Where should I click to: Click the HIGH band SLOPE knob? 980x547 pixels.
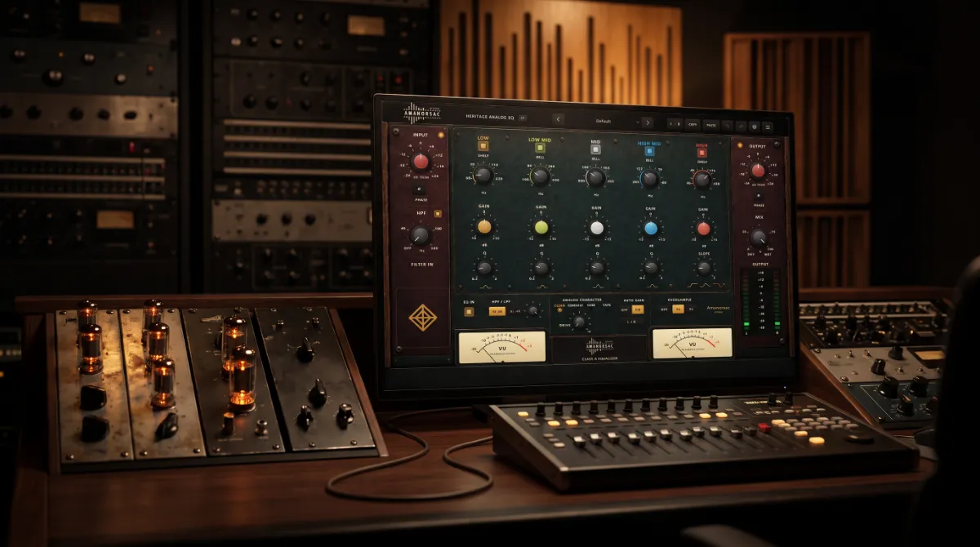[704, 266]
